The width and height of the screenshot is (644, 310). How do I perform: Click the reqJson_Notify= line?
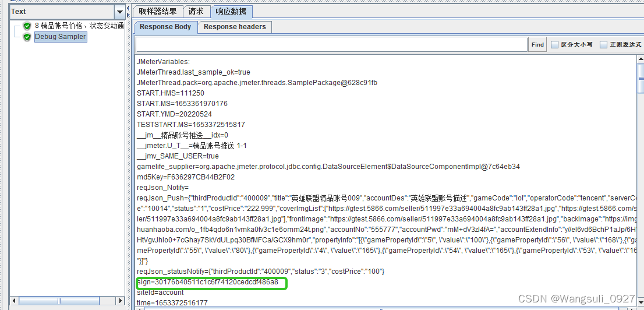point(162,188)
